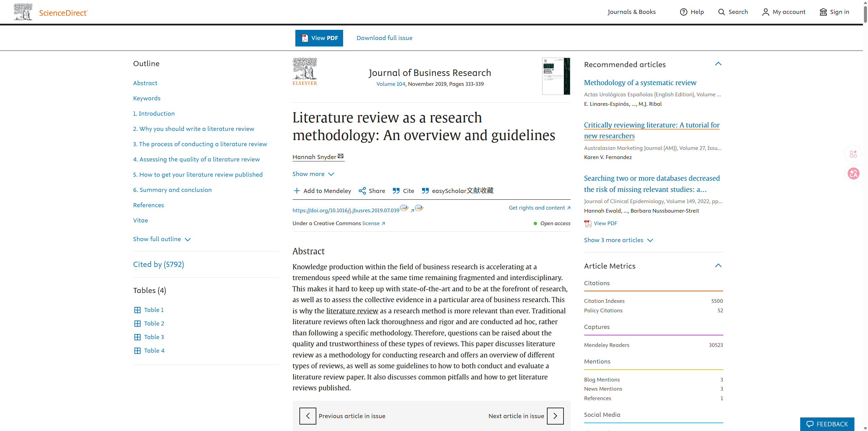The image size is (868, 431).
Task: Click the Download full issue link
Action: (x=384, y=38)
